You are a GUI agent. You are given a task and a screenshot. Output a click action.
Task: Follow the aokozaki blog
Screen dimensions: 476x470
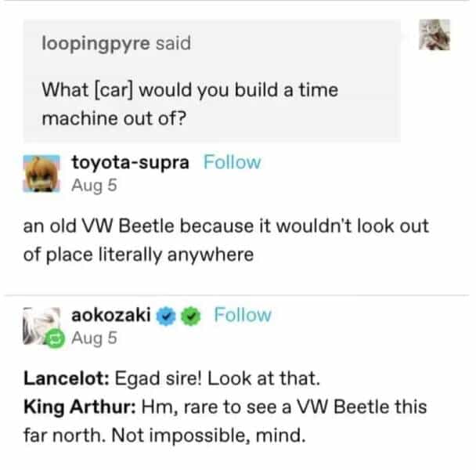tap(243, 315)
